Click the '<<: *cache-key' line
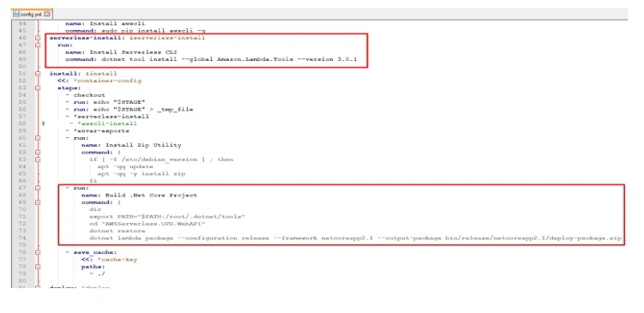The image size is (644, 313). [x=109, y=259]
